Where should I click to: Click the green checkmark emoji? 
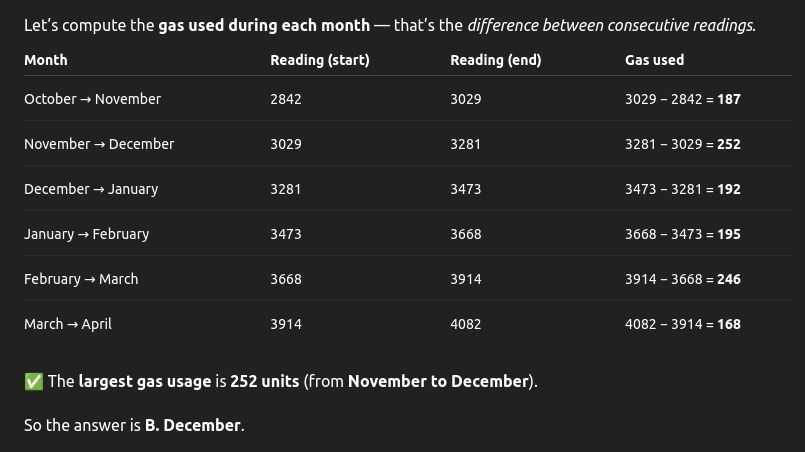pyautogui.click(x=34, y=382)
